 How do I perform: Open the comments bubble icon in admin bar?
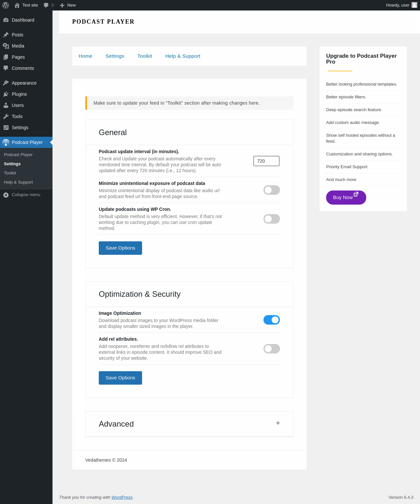pos(46,5)
